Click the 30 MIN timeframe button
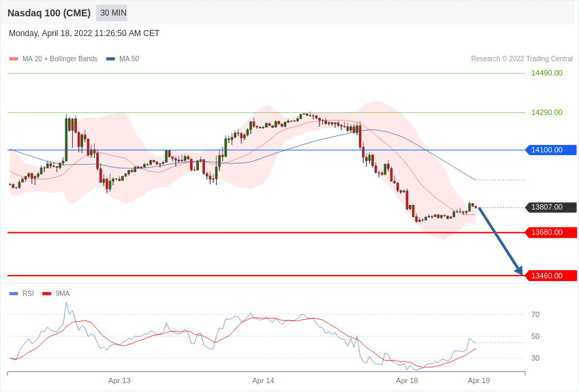The height and width of the screenshot is (392, 579). click(x=113, y=13)
